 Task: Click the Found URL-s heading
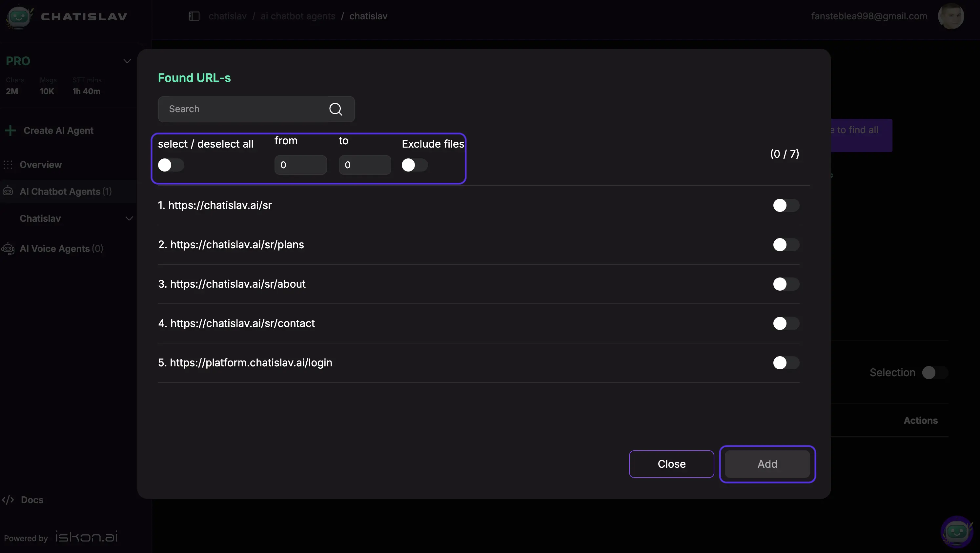tap(194, 78)
